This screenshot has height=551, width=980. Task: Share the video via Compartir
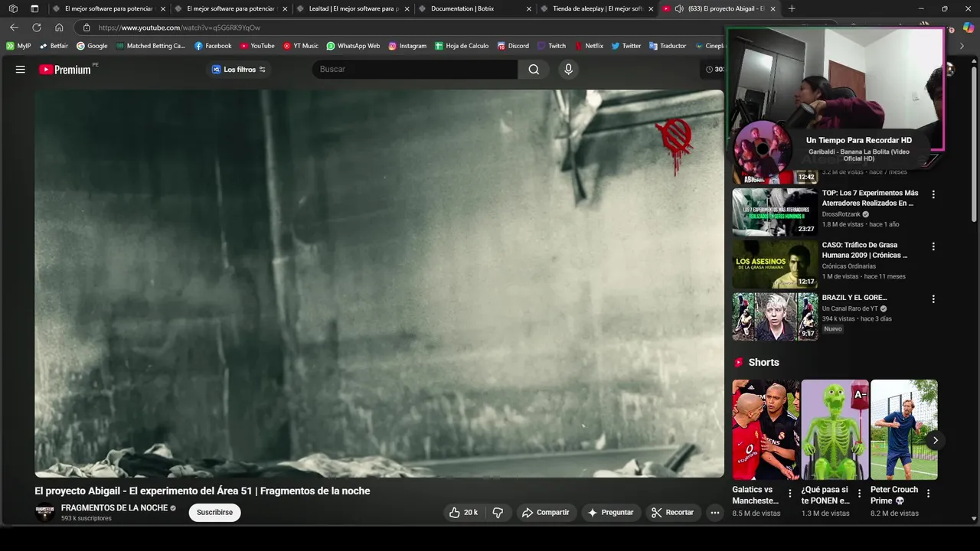click(x=545, y=513)
